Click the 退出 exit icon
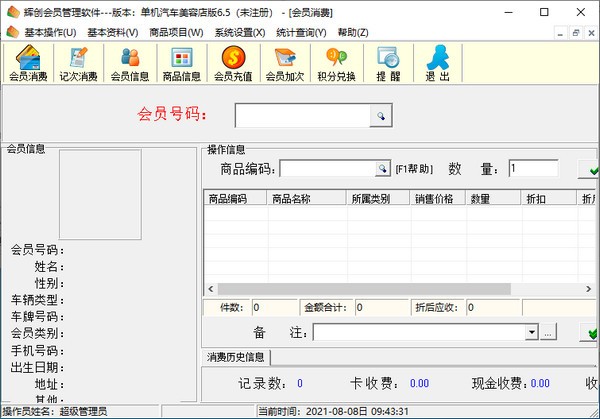 [437, 64]
